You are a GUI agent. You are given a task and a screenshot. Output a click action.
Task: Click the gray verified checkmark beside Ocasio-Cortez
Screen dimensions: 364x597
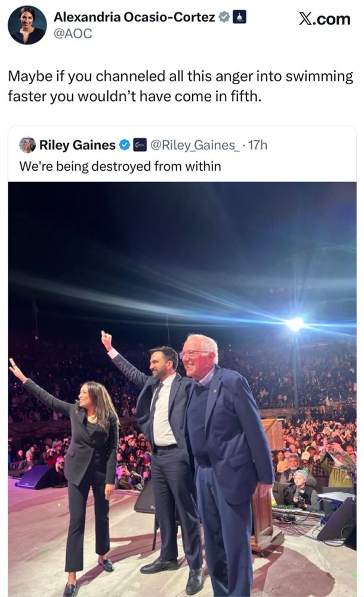point(224,18)
